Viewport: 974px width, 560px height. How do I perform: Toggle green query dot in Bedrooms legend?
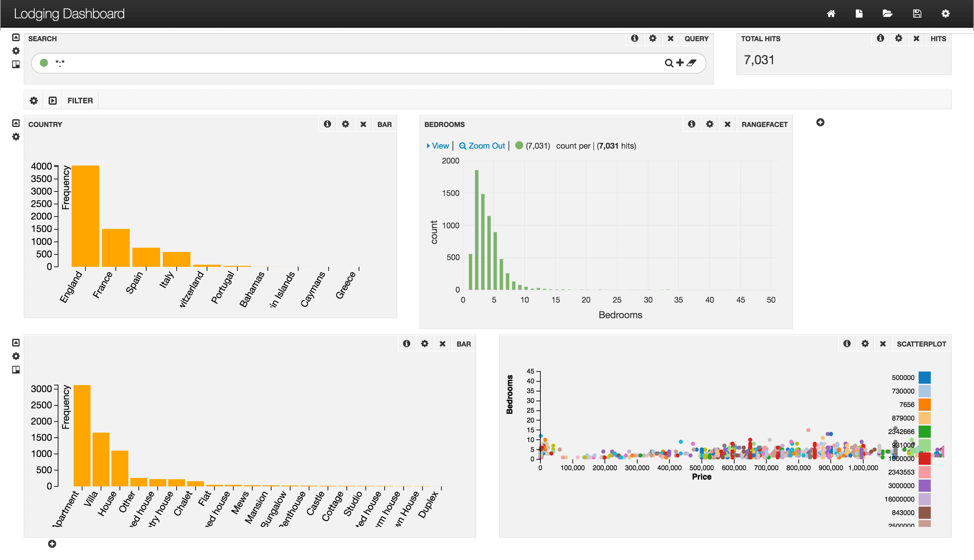519,145
